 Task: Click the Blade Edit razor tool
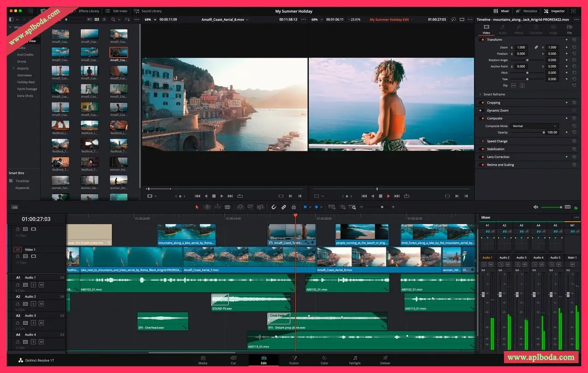pos(227,207)
